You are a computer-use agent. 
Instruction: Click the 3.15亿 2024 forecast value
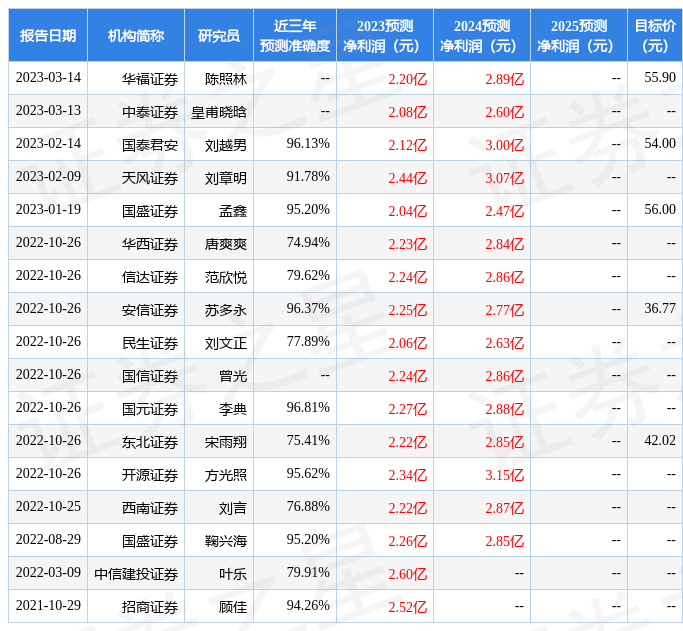click(505, 476)
